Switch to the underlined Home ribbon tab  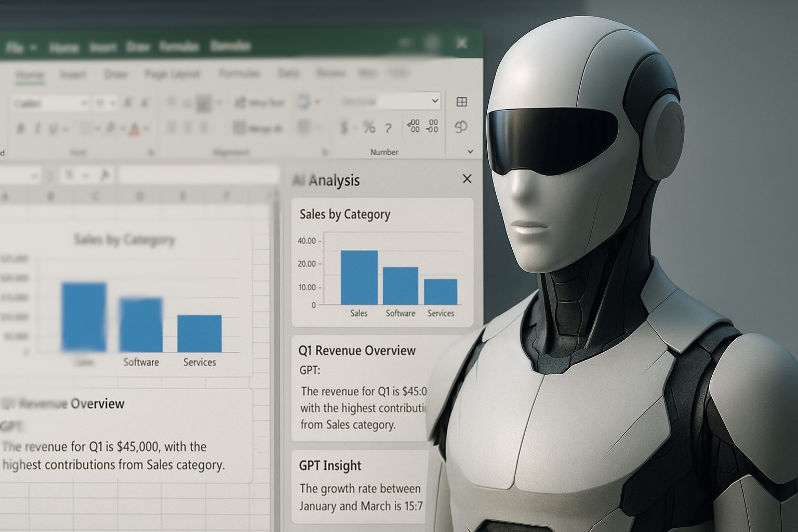(x=30, y=75)
